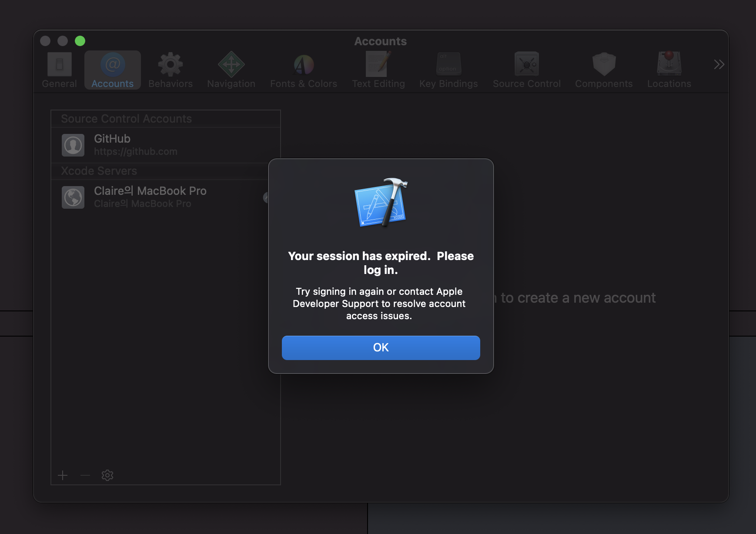Screen dimensions: 756x534
Task: Show more toolbar items via double chevron
Action: (719, 65)
